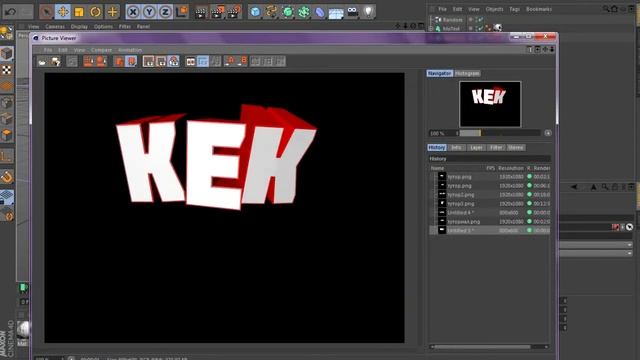Activate the Move tool
The height and width of the screenshot is (360, 640).
click(x=63, y=12)
